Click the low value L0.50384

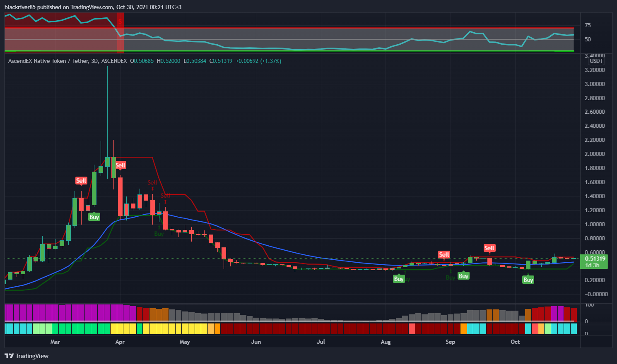pos(195,61)
